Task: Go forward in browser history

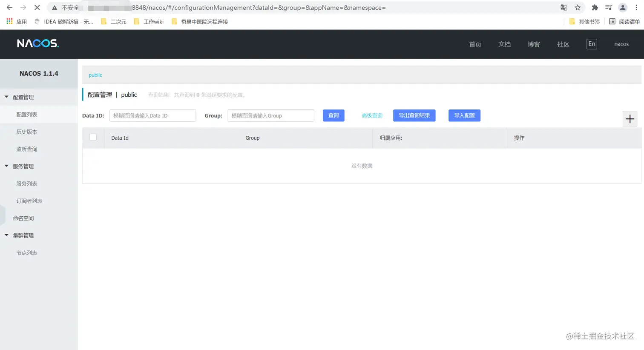Action: (23, 8)
